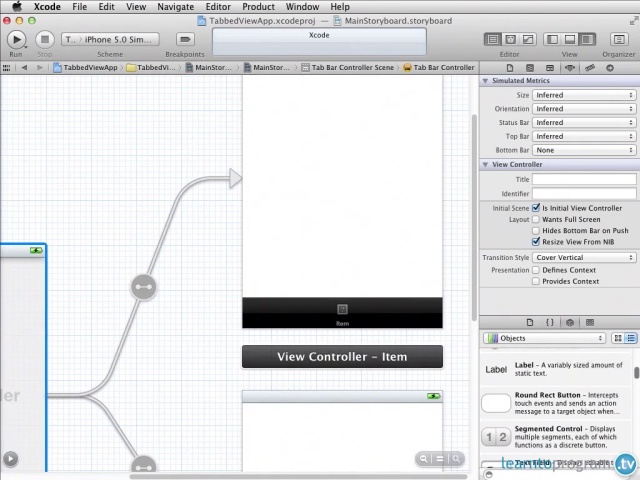Open the Top Bar dropdown
This screenshot has width=640, height=480.
tap(584, 136)
